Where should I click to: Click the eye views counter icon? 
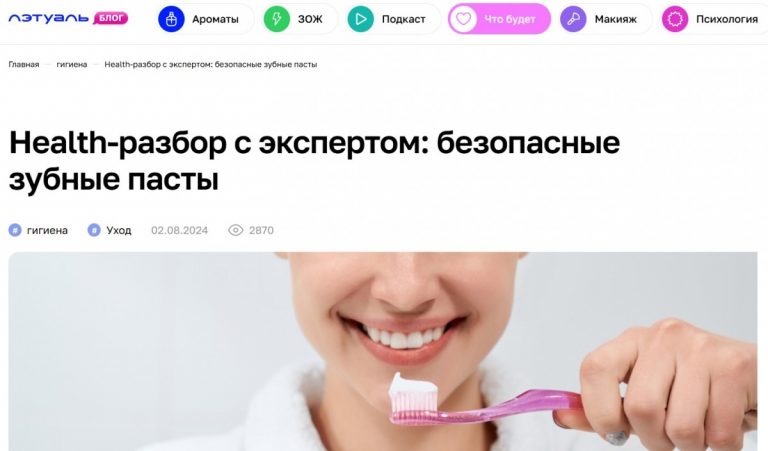(x=236, y=230)
